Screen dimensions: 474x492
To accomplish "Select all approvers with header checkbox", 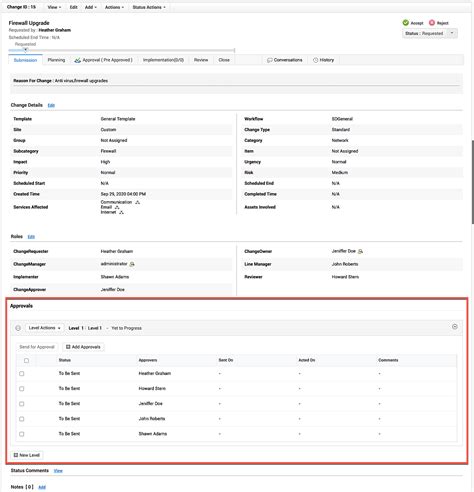I will (26, 360).
